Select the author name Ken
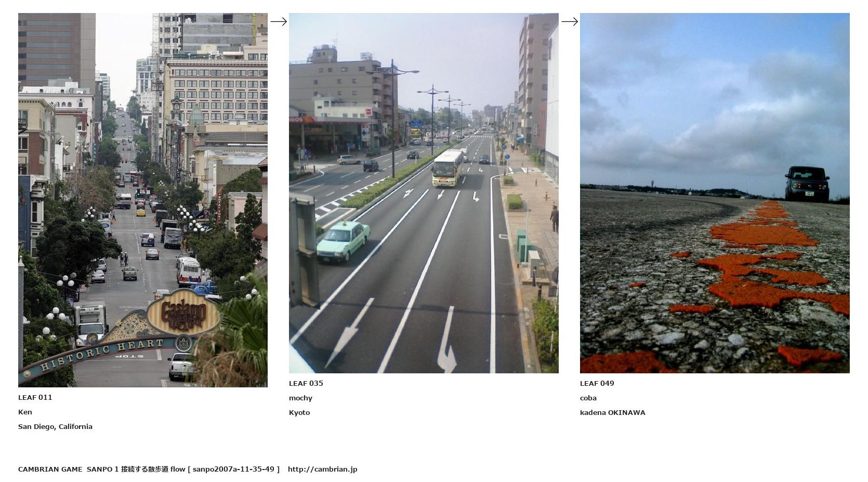Image resolution: width=868 pixels, height=482 pixels. click(x=25, y=412)
